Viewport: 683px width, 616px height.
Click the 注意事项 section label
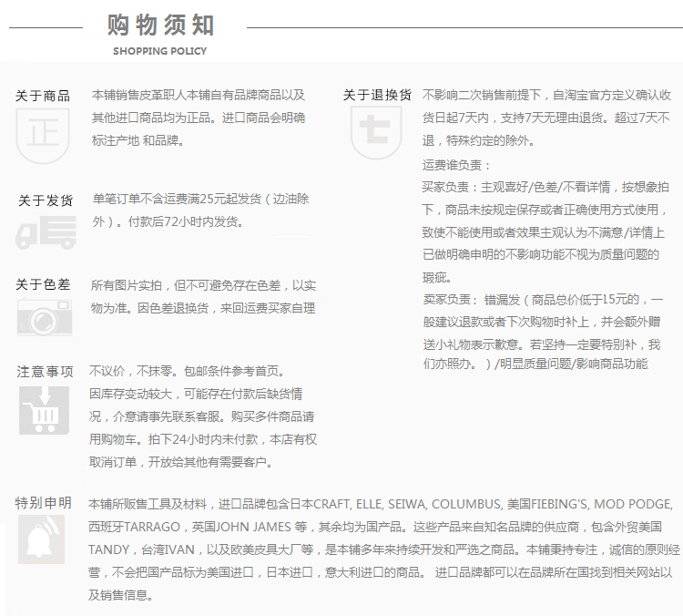coord(45,372)
